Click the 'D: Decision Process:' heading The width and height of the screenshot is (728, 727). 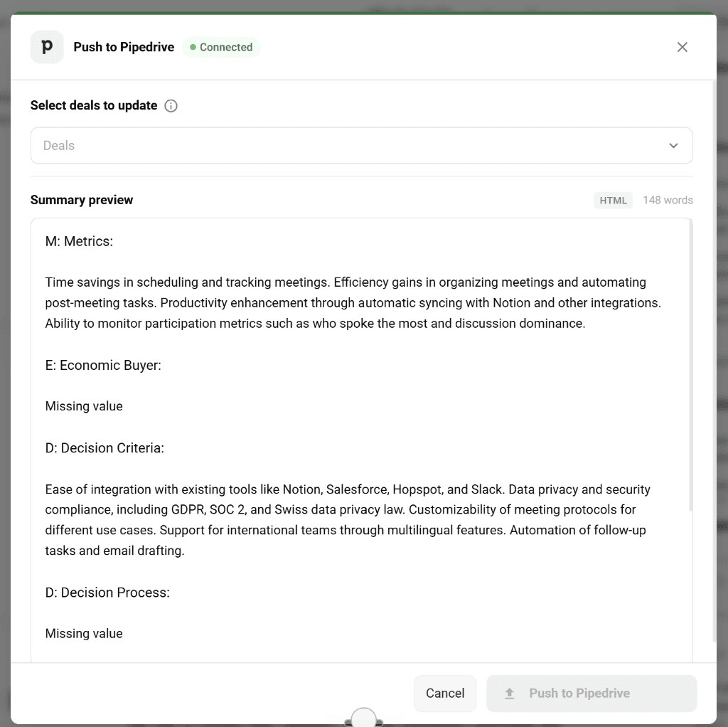point(107,593)
